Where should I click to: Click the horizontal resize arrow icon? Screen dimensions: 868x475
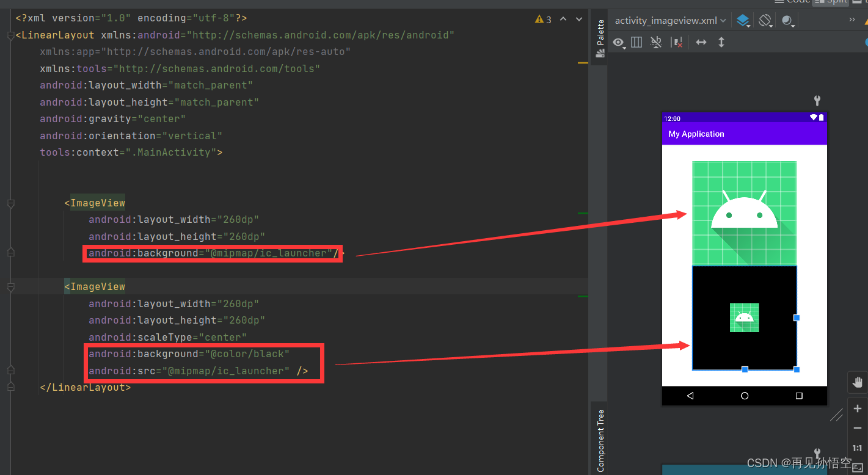click(701, 42)
